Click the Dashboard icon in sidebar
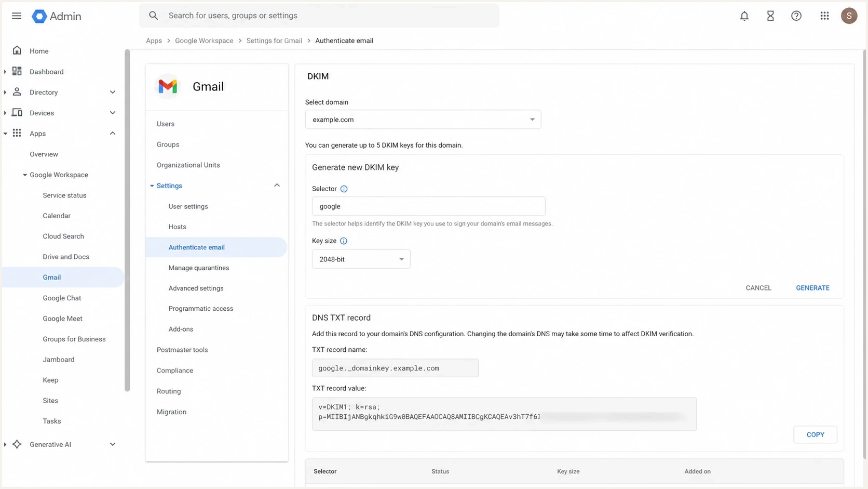Image resolution: width=868 pixels, height=489 pixels. (17, 71)
